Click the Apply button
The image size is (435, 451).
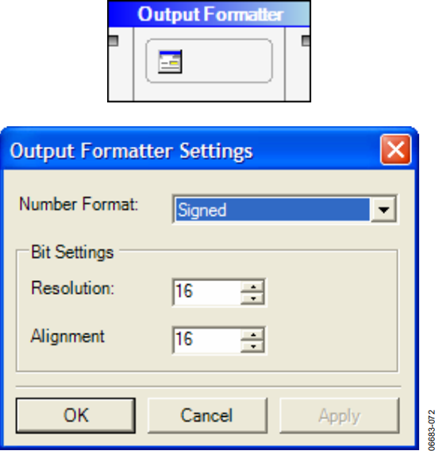tap(339, 415)
